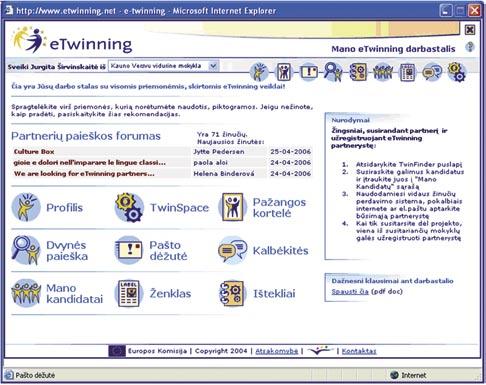Click the Mano kandidatai text label

(74, 294)
